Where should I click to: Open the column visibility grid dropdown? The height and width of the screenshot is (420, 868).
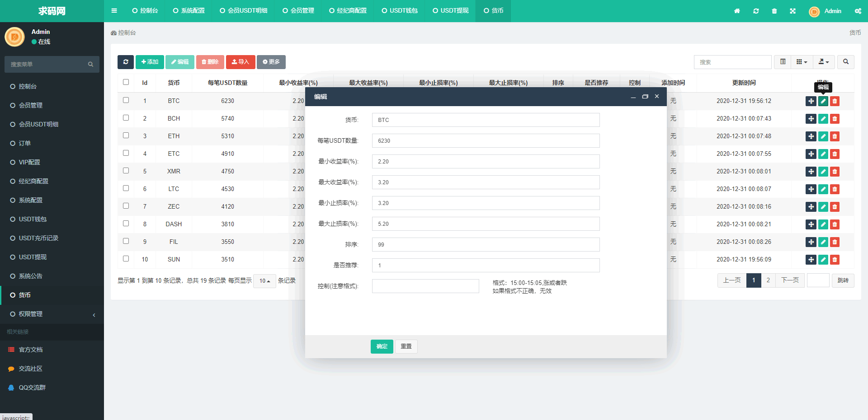[802, 62]
